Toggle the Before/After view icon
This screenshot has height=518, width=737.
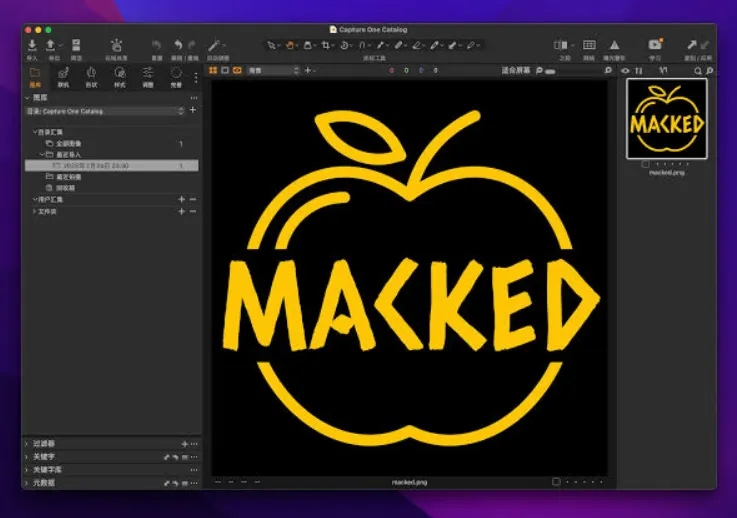pyautogui.click(x=560, y=45)
